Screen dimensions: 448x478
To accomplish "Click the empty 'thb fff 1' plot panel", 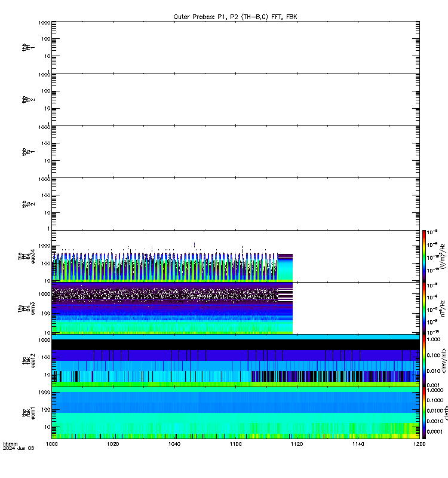I will tap(235, 47).
